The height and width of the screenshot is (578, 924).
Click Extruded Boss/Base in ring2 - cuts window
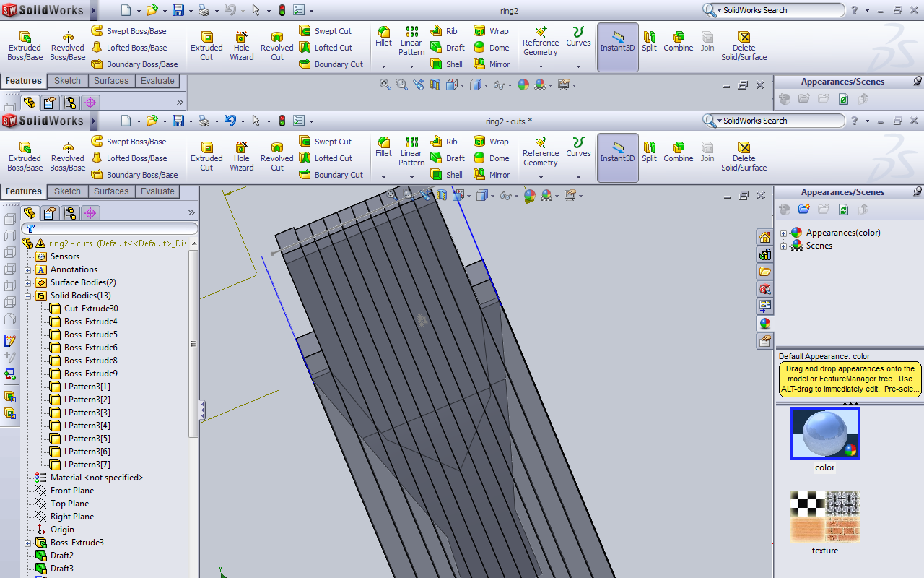tap(25, 156)
